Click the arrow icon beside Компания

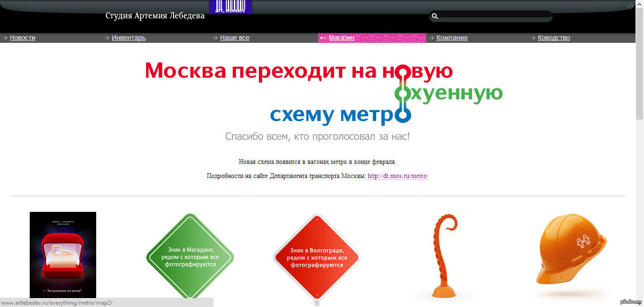[x=431, y=38]
